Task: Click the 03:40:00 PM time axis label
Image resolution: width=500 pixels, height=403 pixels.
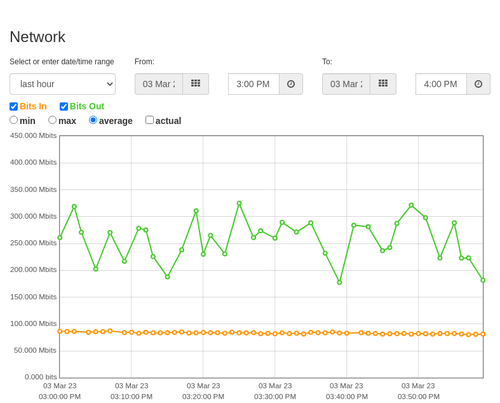Action: pyautogui.click(x=347, y=397)
